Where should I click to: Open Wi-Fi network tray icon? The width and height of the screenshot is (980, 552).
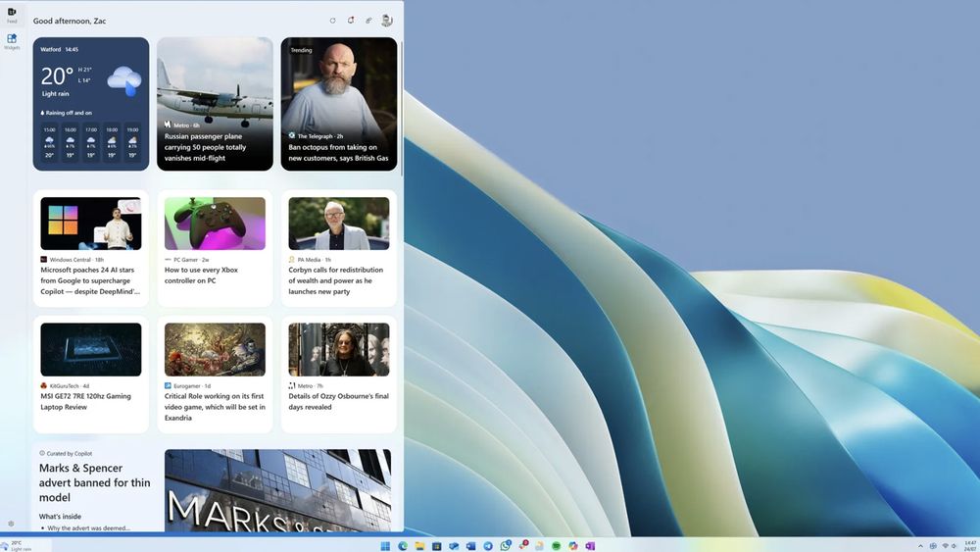[x=945, y=546]
